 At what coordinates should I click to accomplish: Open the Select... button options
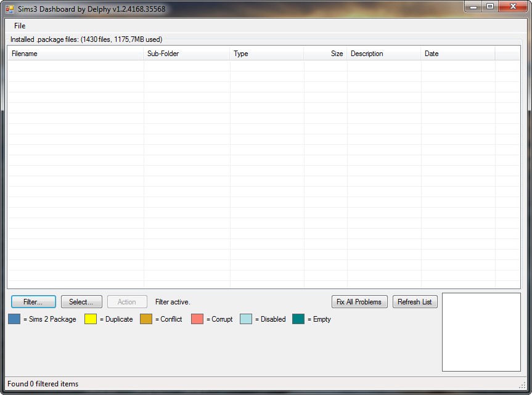coord(81,302)
